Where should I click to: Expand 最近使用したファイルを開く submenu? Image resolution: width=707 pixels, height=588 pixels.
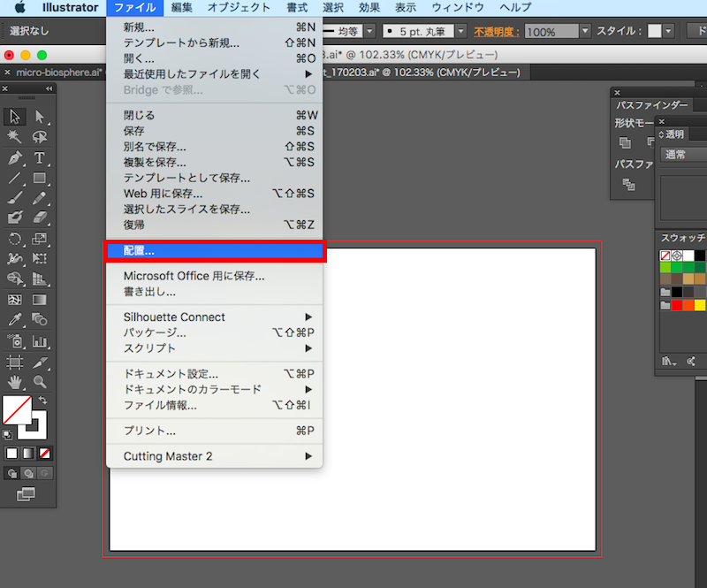click(x=215, y=74)
